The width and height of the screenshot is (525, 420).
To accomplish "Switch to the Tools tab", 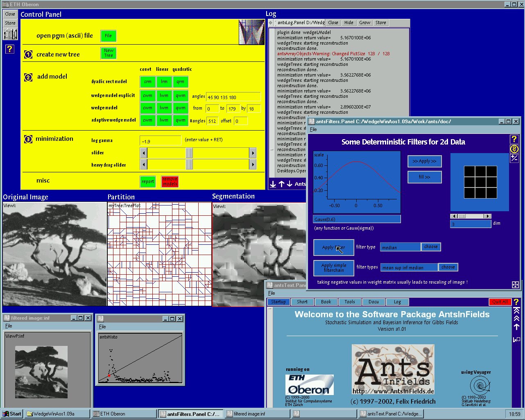I will (x=350, y=302).
